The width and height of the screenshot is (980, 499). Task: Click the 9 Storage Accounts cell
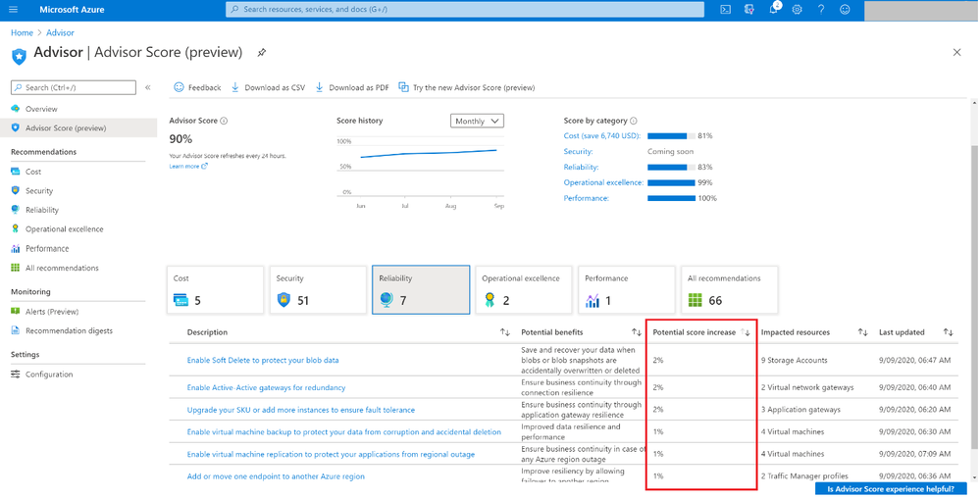click(x=794, y=361)
